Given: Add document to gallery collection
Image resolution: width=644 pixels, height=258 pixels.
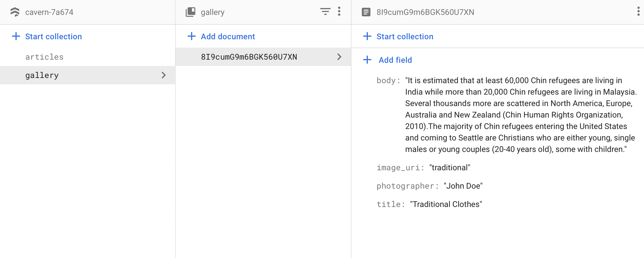Looking at the screenshot, I should point(221,36).
